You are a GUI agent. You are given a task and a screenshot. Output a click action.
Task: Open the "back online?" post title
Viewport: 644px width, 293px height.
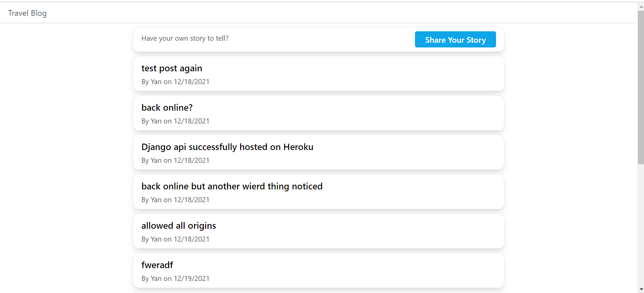tap(167, 108)
